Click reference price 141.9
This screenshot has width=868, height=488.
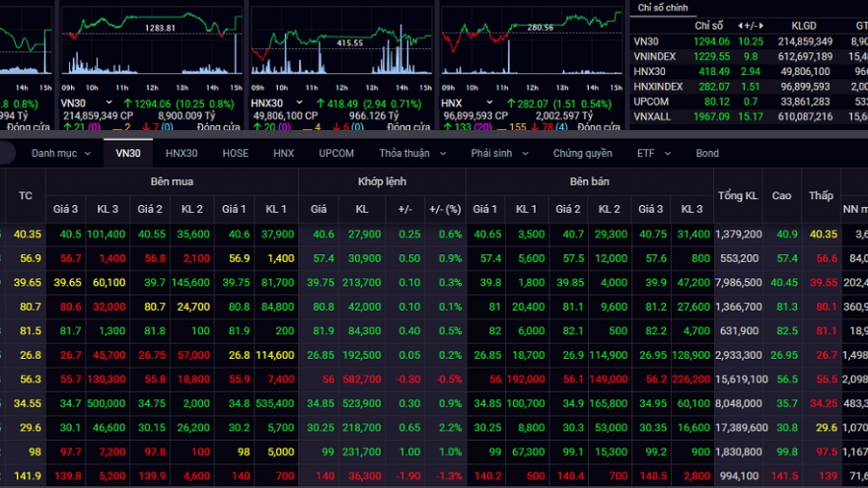(28, 476)
